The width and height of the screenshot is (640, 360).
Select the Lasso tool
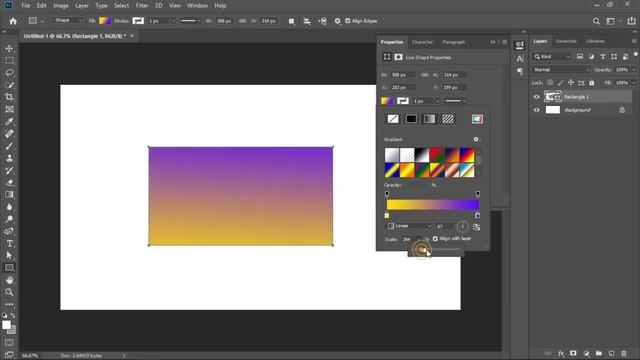[9, 73]
